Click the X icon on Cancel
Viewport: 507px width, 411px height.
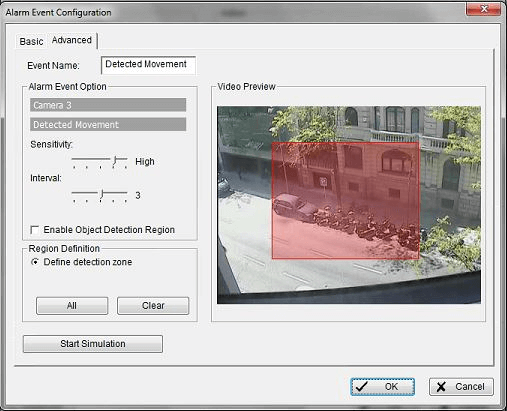pos(441,387)
